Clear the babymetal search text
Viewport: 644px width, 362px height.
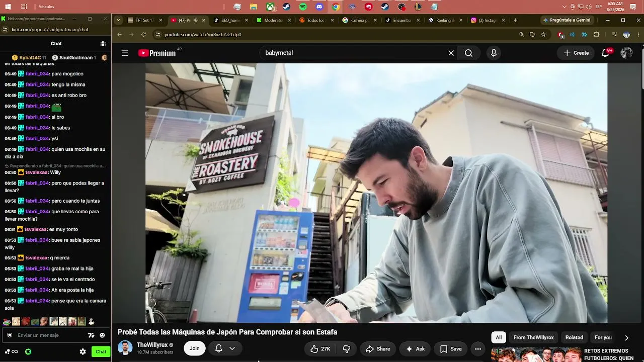451,53
